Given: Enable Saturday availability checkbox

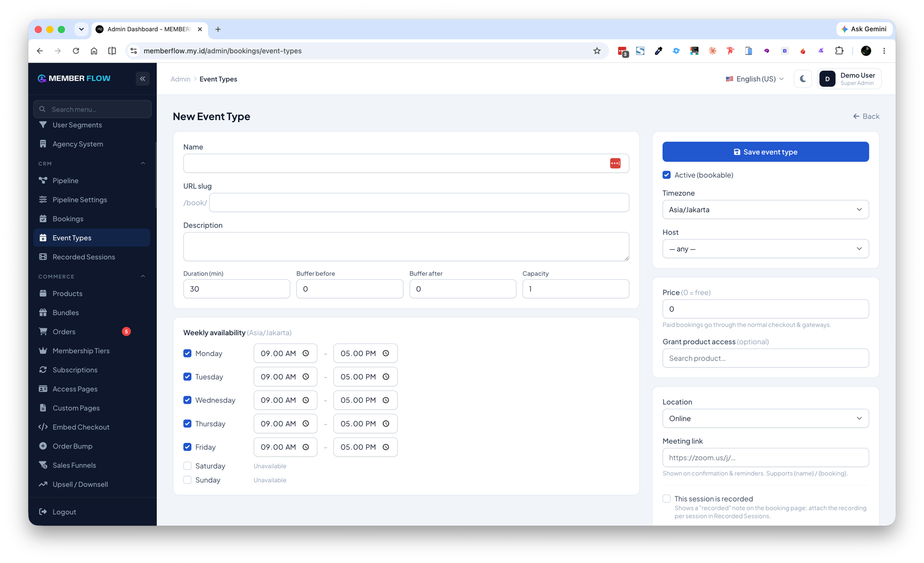Looking at the screenshot, I should click(x=187, y=466).
